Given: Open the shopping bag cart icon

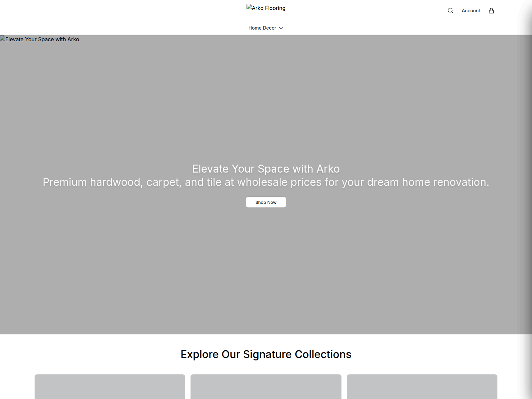Looking at the screenshot, I should click(491, 11).
